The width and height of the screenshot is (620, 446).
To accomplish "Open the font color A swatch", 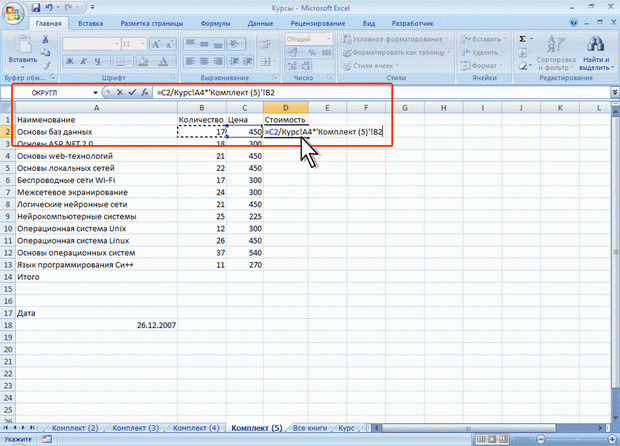I will coord(163,61).
